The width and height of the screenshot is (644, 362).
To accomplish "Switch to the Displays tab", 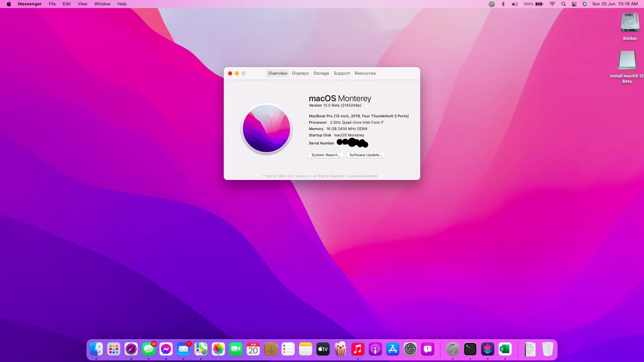I will pyautogui.click(x=300, y=73).
